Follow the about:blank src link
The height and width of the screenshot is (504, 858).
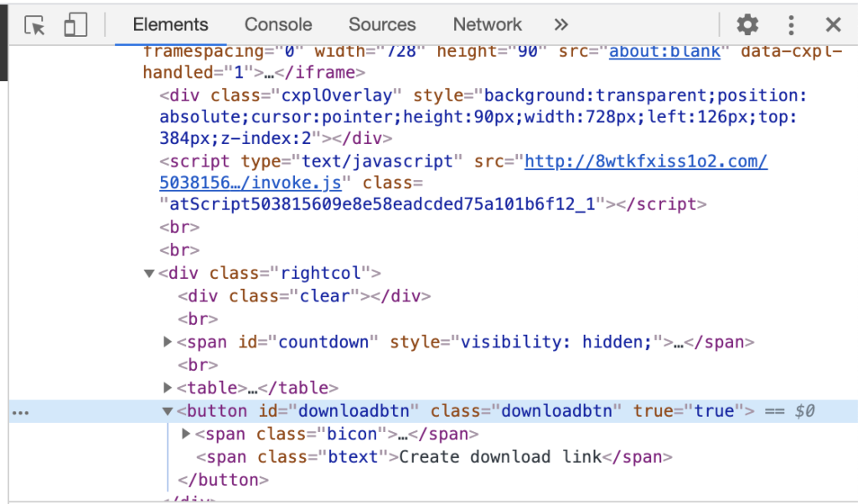coord(664,51)
